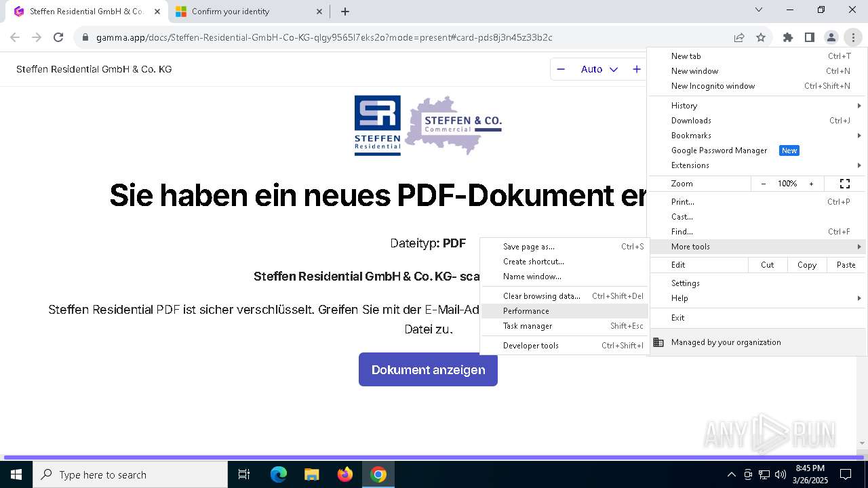Viewport: 868px width, 488px height.
Task: Choose Save page as... option
Action: tap(565, 247)
